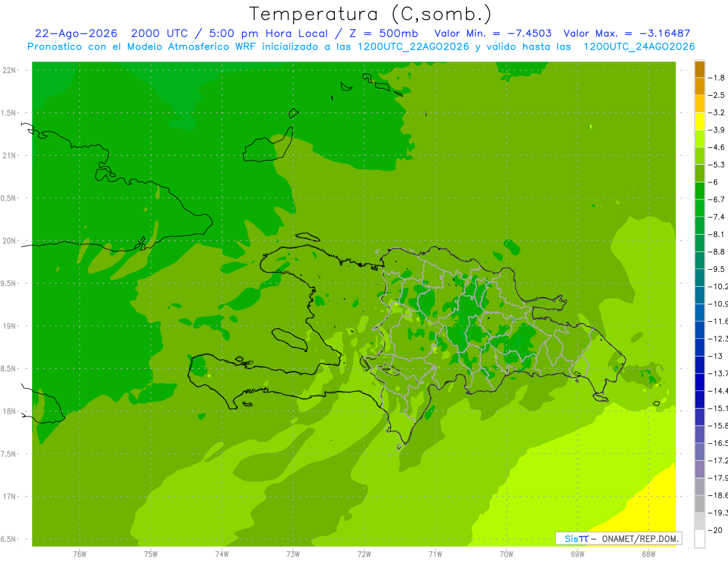Screen dimensions: 728x562
Task: Click the '22N' latitude label
Action: (10, 70)
